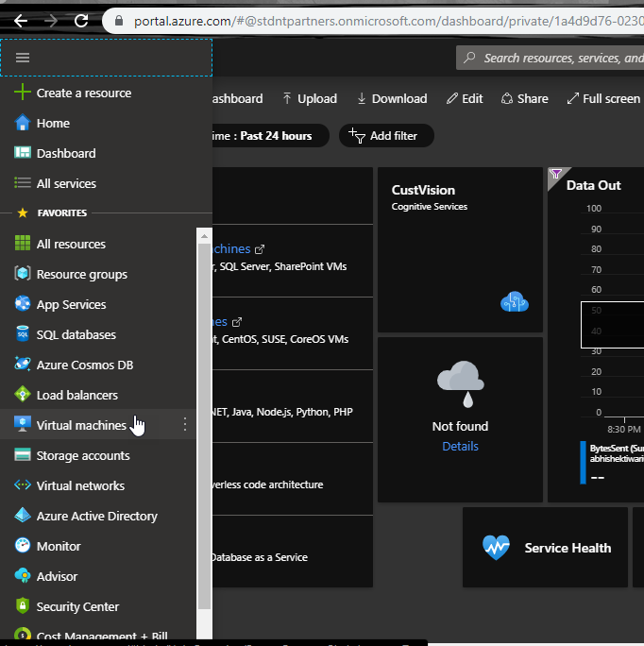Click the SQL databases icon
The width and height of the screenshot is (644, 646).
[23, 334]
